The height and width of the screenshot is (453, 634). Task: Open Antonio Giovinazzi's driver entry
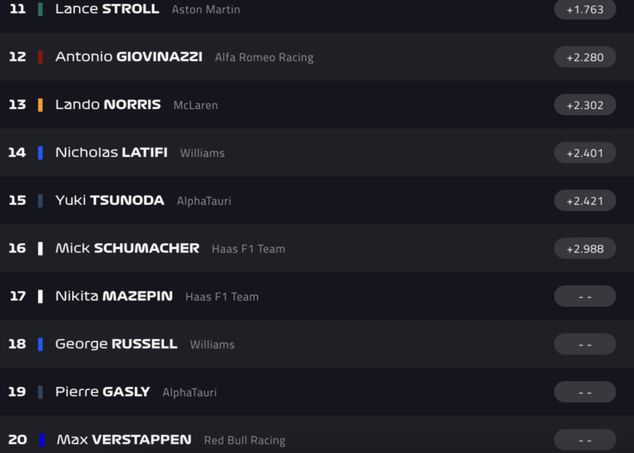[x=128, y=57]
